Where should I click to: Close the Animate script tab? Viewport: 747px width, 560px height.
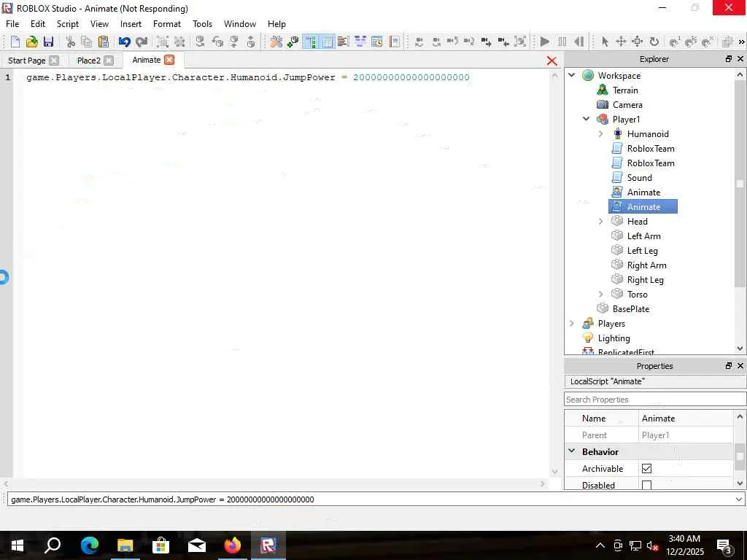click(169, 60)
